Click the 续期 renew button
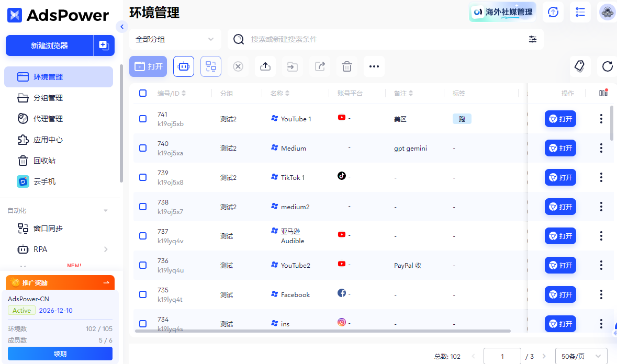The height and width of the screenshot is (364, 617). click(x=60, y=354)
